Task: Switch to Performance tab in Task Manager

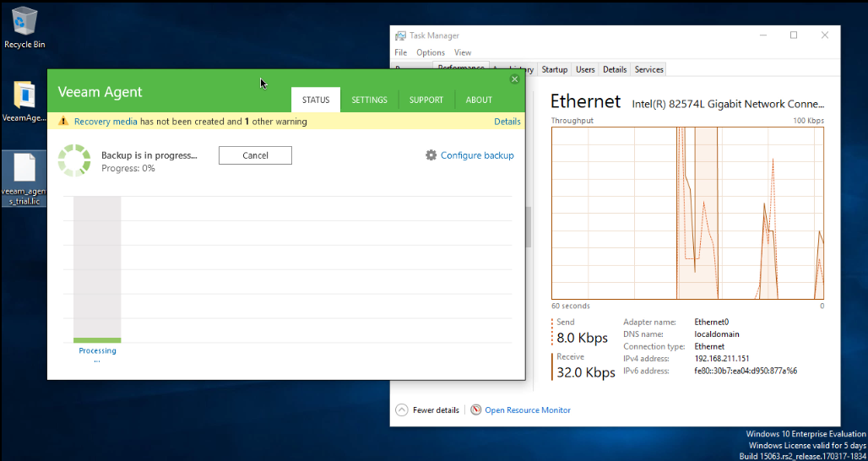Action: [x=461, y=68]
